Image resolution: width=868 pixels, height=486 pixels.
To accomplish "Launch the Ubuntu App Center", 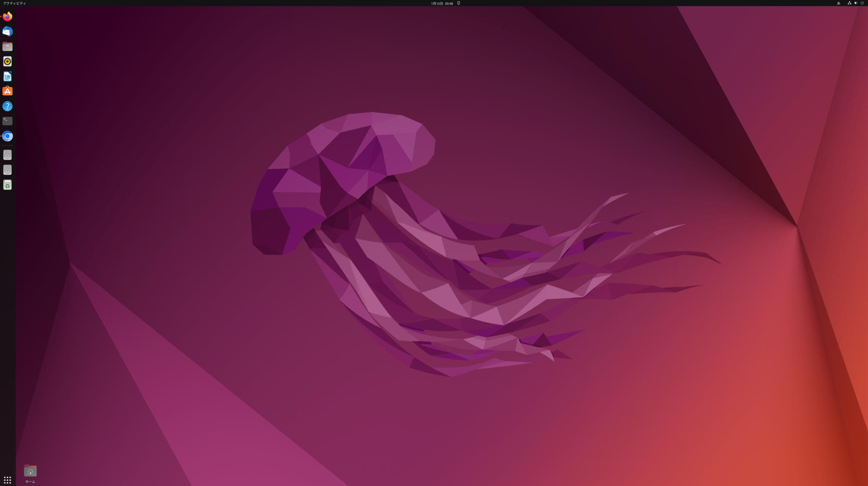I will tap(7, 91).
